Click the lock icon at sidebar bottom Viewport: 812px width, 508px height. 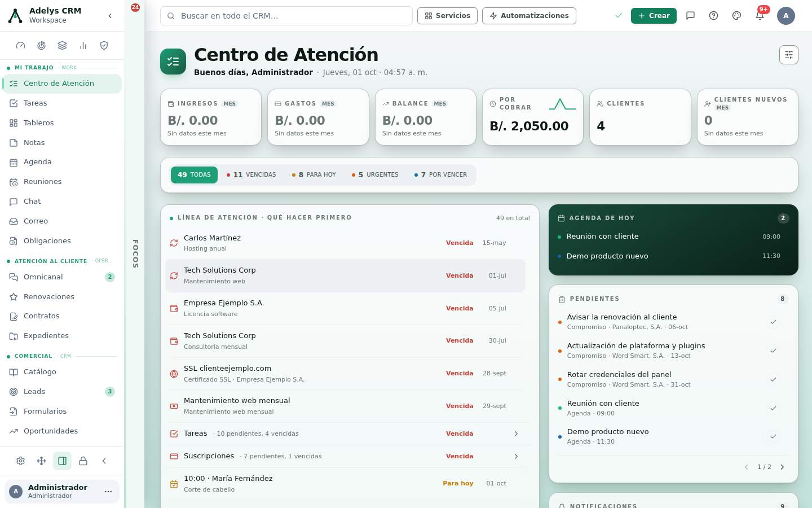point(83,461)
